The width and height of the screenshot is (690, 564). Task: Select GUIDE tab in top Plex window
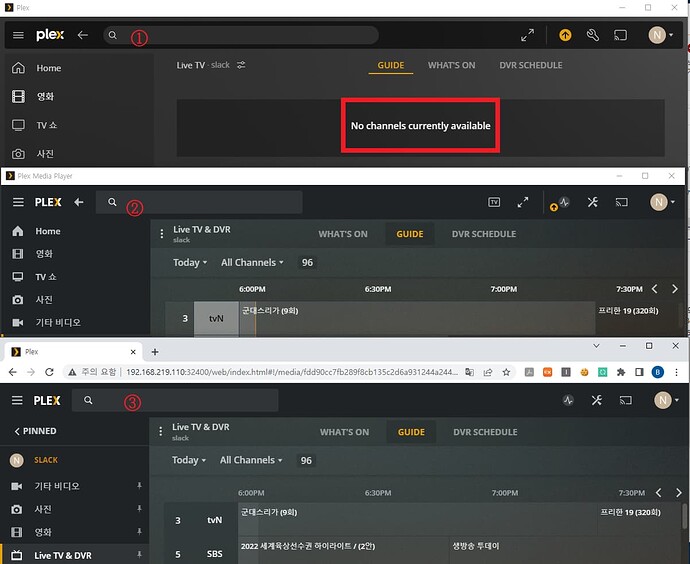click(391, 65)
